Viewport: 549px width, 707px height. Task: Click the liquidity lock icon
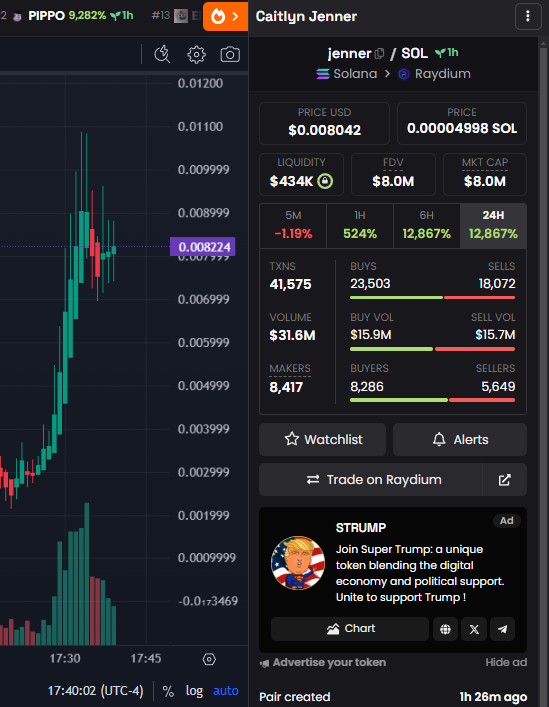click(x=325, y=181)
